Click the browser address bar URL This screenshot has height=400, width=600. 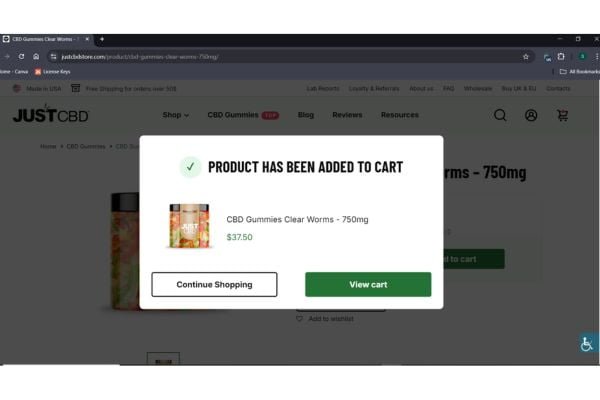click(x=140, y=57)
